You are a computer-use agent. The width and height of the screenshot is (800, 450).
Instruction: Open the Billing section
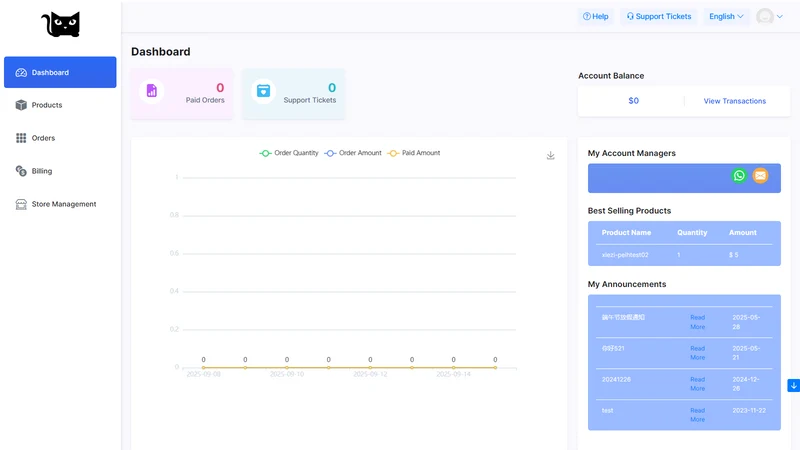pyautogui.click(x=60, y=171)
